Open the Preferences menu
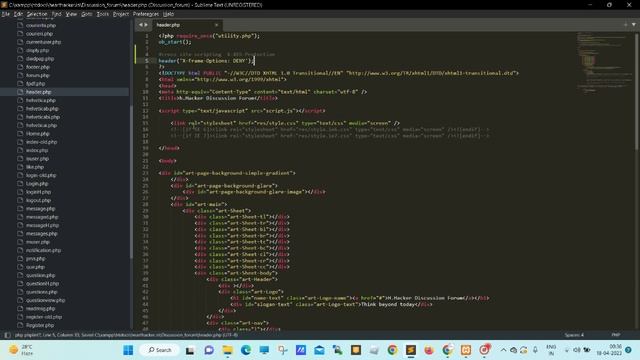 coord(146,14)
